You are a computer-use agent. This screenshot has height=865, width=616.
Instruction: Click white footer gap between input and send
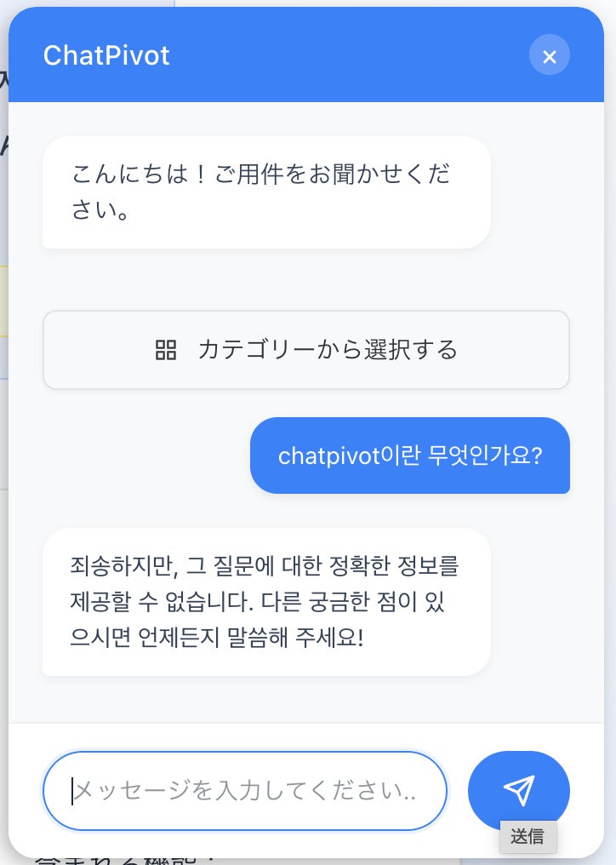tap(458, 791)
